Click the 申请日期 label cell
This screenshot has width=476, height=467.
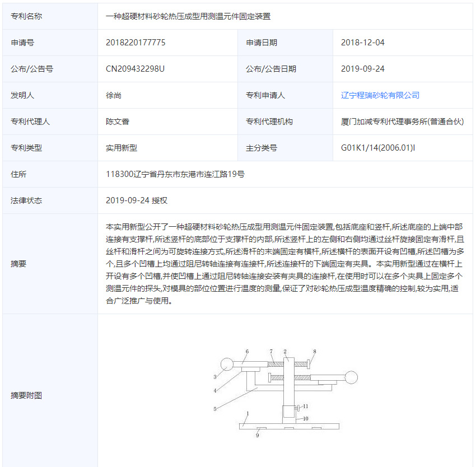(286, 43)
